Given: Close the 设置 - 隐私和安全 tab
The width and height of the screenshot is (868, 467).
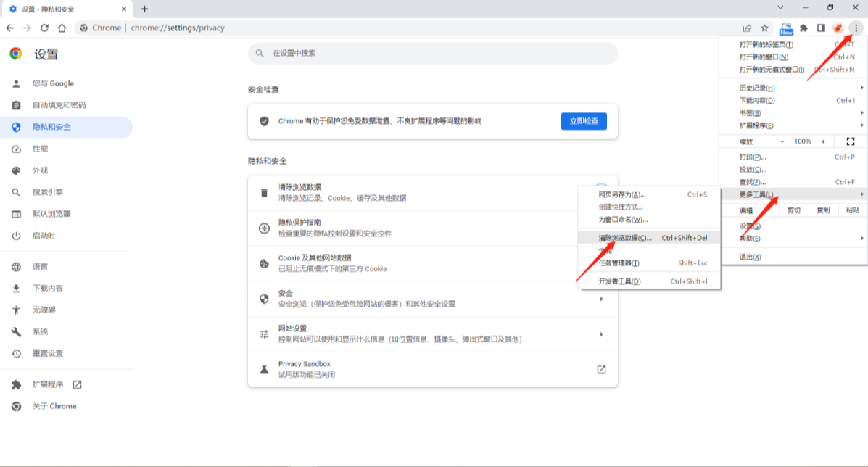Looking at the screenshot, I should point(124,9).
